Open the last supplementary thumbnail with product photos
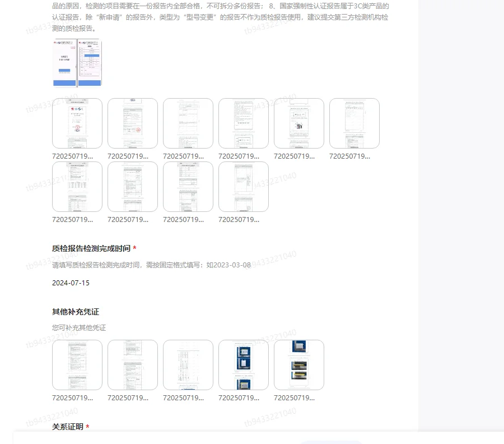 point(299,364)
